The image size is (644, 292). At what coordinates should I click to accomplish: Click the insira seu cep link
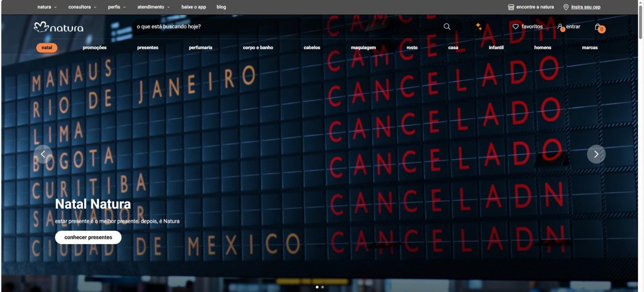tap(585, 7)
